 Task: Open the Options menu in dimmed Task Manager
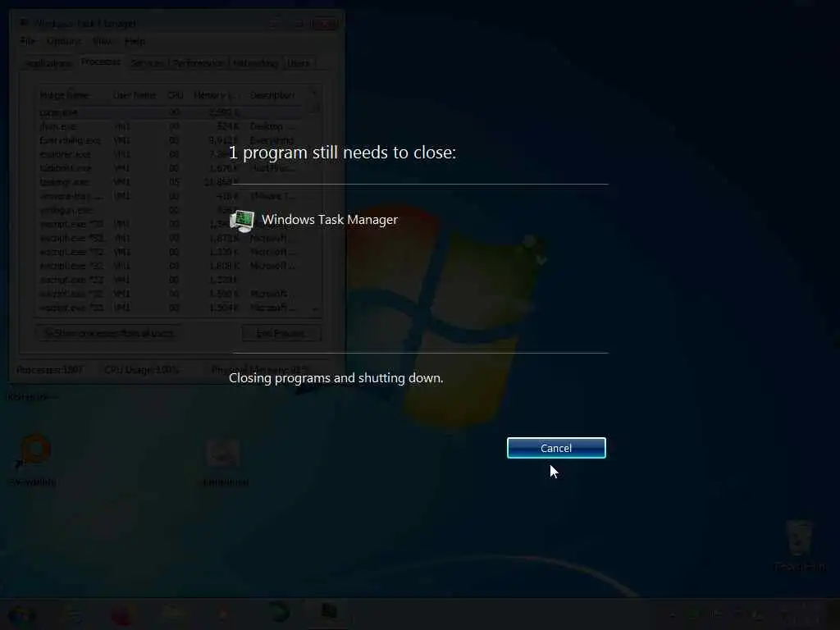pyautogui.click(x=64, y=41)
